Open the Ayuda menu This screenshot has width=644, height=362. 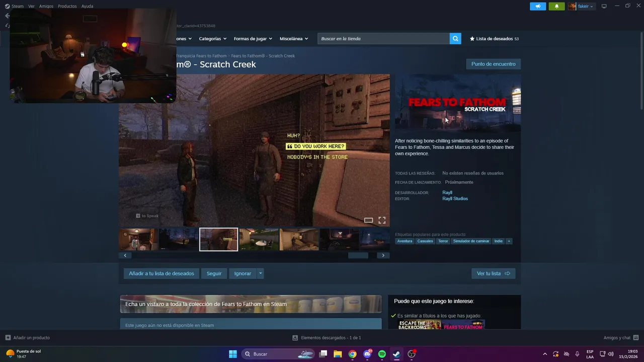[87, 7]
